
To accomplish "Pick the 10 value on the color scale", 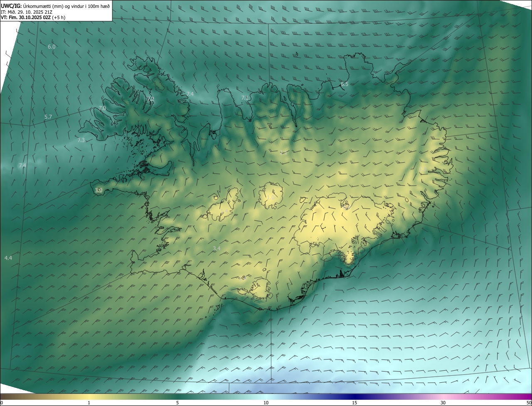I will 266,403.
